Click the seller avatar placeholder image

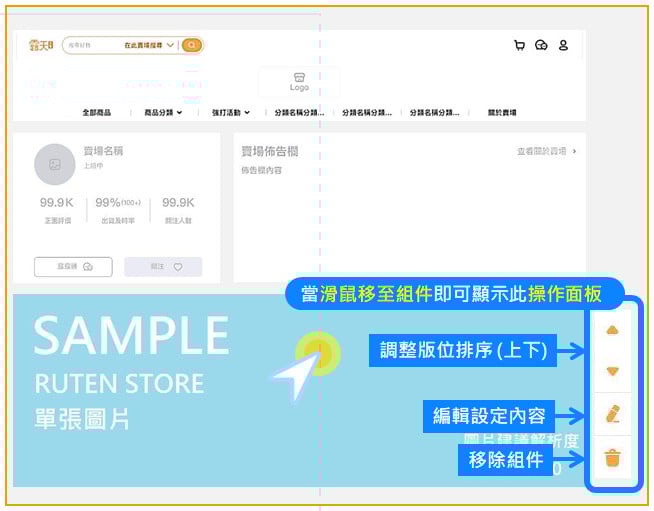coord(55,164)
